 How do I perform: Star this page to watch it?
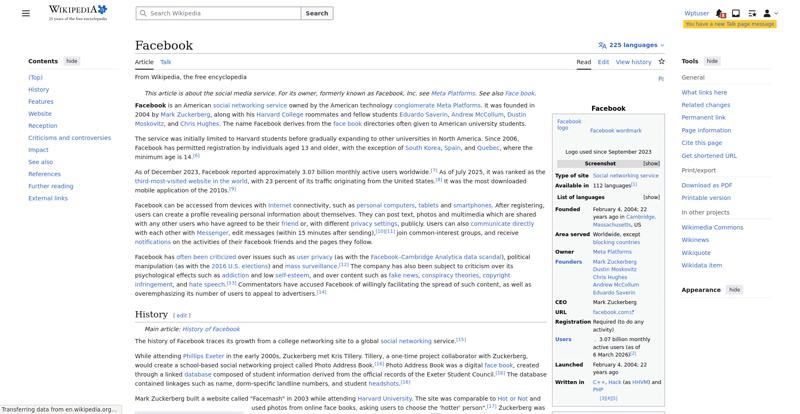661,62
